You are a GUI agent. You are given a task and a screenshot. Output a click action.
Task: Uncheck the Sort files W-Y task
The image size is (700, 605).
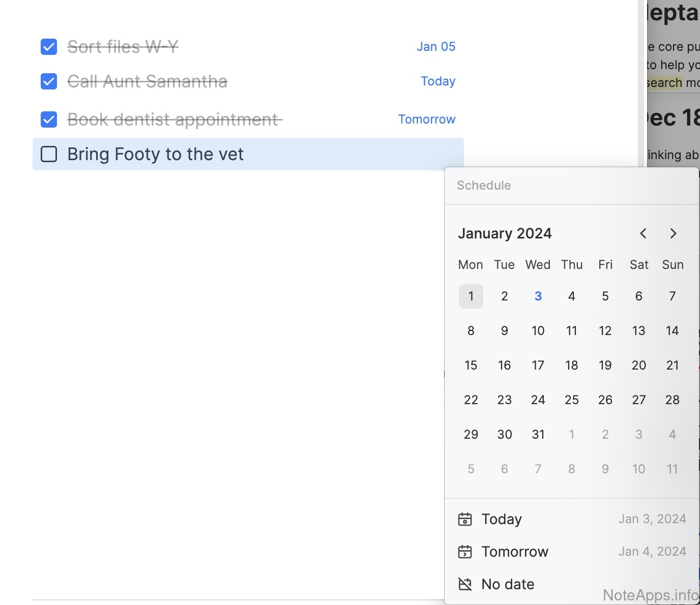pos(49,47)
